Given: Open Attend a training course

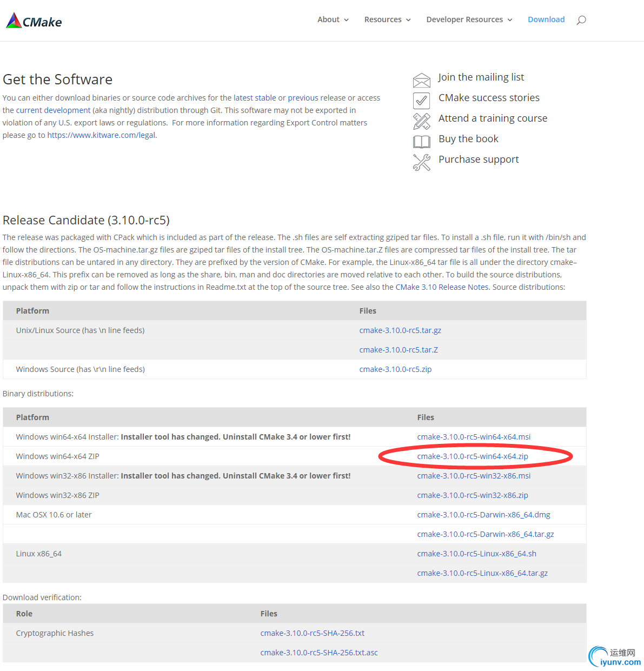Looking at the screenshot, I should (493, 118).
